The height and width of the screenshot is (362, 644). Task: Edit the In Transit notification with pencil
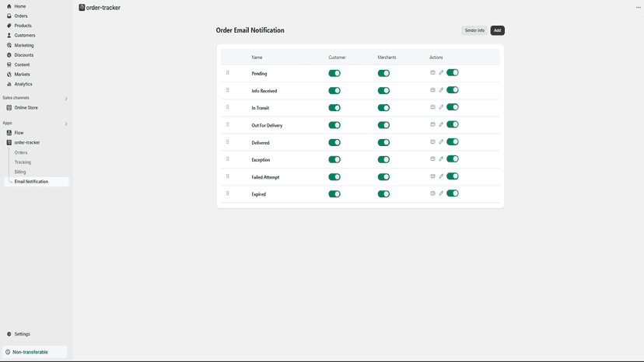point(441,107)
